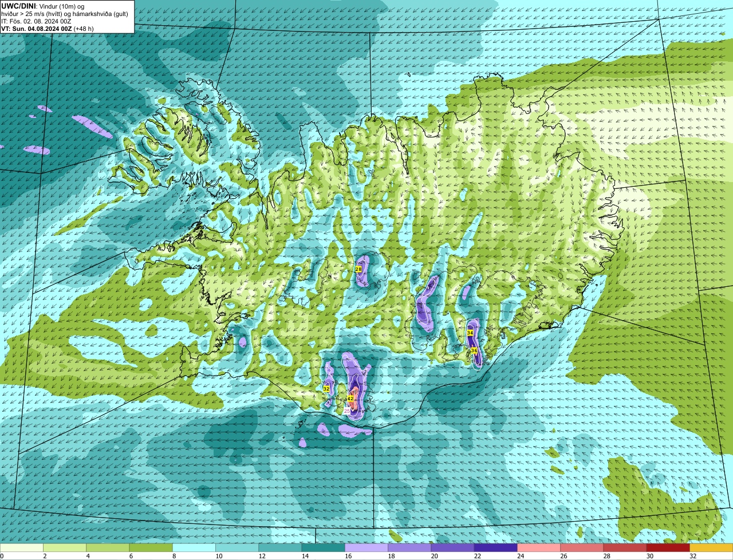The height and width of the screenshot is (560, 733).
Task: Select the 'IT: Fös. 02. 08. 2024 00Z' line
Action: point(36,21)
